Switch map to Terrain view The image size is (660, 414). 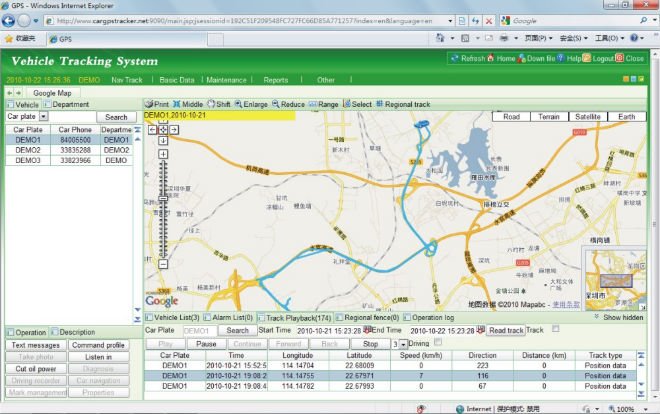tap(549, 117)
